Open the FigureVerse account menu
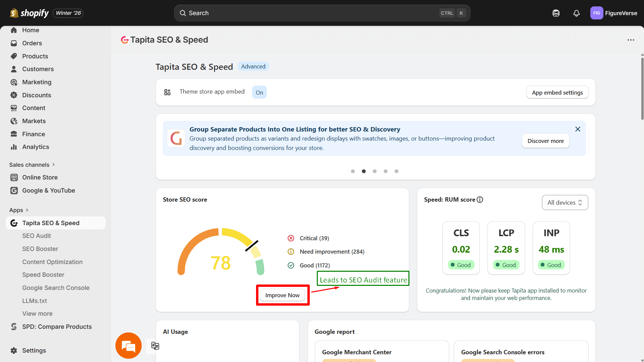The width and height of the screenshot is (644, 362). pos(614,13)
